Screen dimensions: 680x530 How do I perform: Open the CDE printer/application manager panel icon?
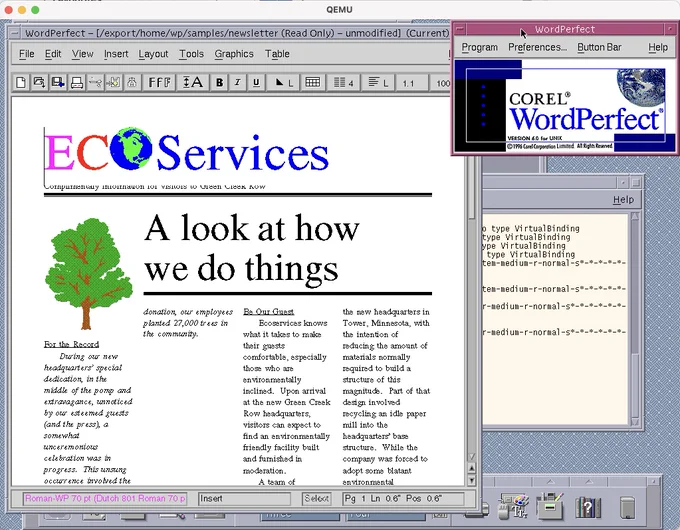[549, 506]
